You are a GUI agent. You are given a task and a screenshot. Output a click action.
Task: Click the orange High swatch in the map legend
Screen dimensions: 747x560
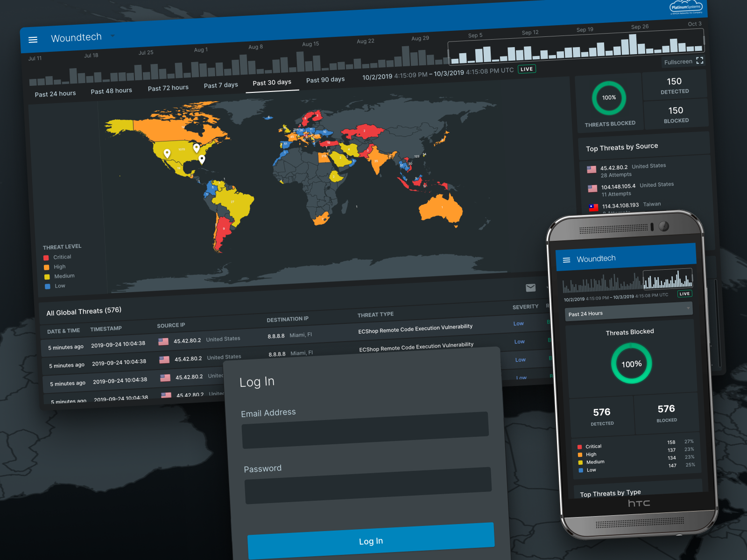[47, 267]
